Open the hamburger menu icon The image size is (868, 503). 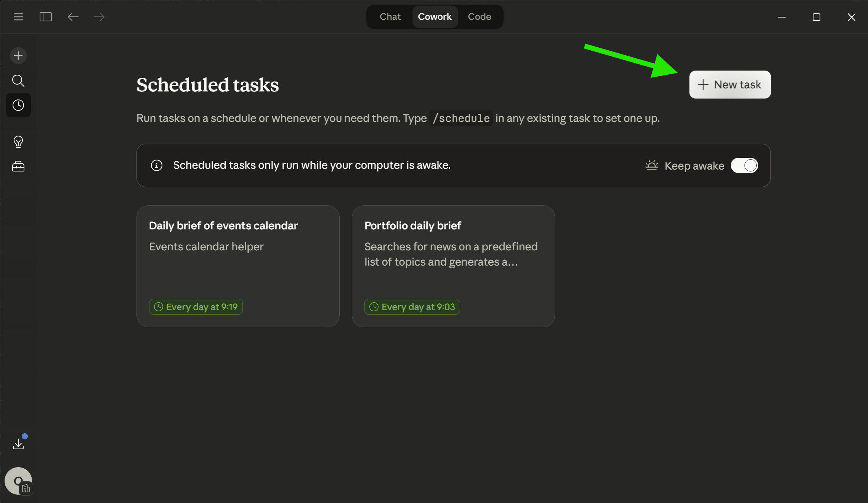[18, 17]
